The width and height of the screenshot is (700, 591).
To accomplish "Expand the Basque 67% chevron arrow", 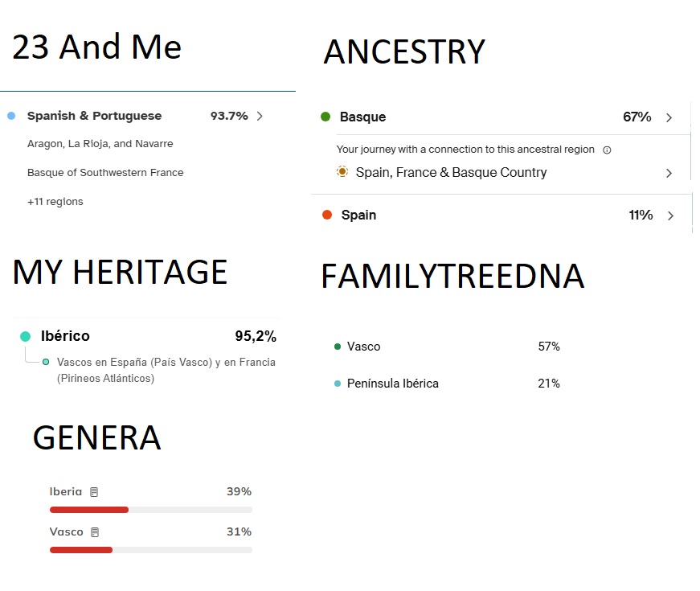I will pos(669,117).
